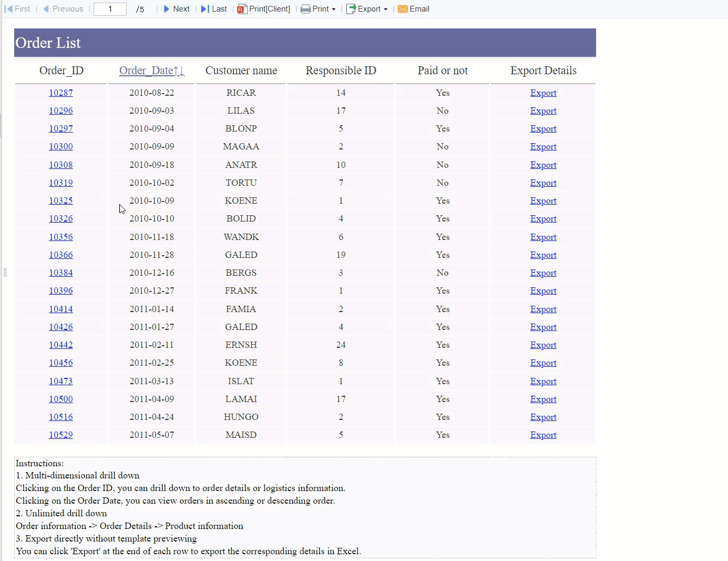Click the Previous page arrow icon
The height and width of the screenshot is (561, 728).
pos(46,9)
